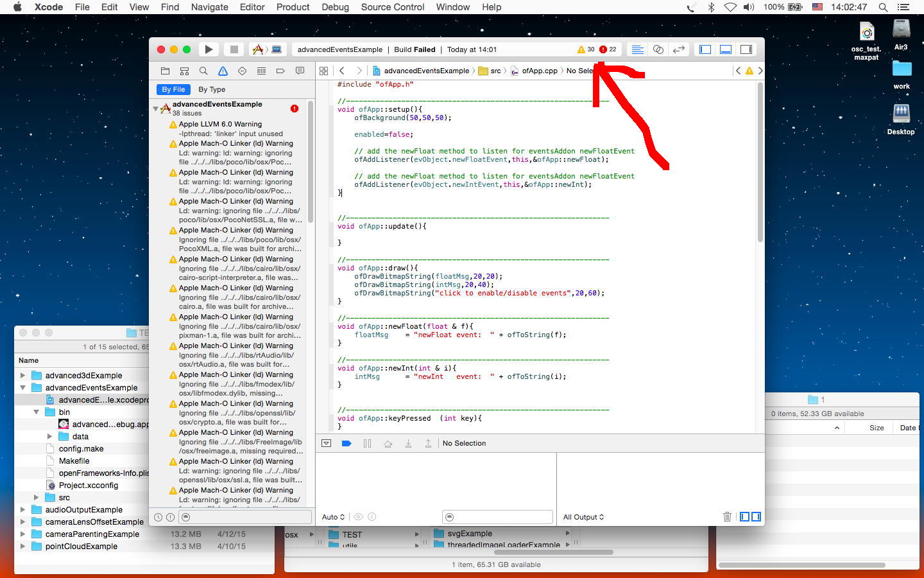
Task: Toggle the Debug area visibility
Action: click(x=726, y=49)
